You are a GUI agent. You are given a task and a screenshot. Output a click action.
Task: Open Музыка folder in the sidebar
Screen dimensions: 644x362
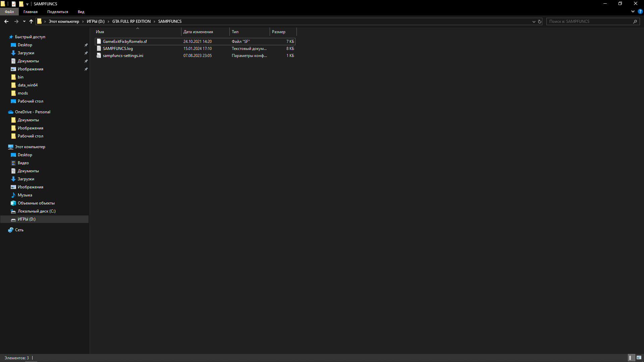pyautogui.click(x=25, y=195)
